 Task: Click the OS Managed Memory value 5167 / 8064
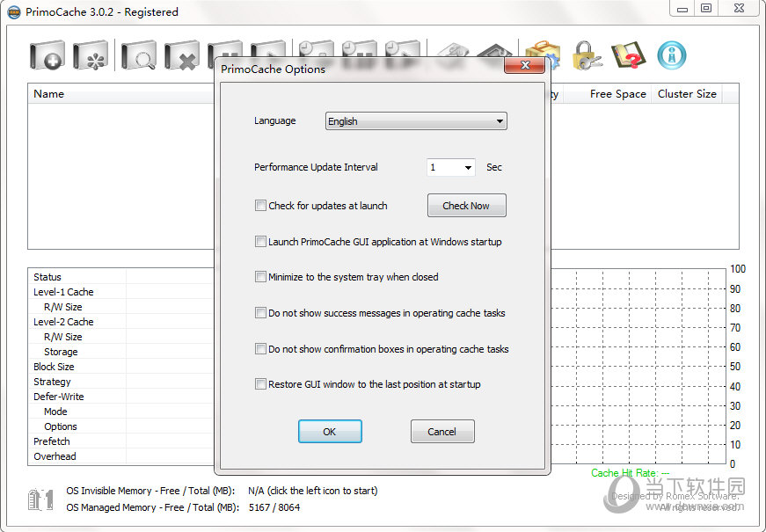tap(274, 507)
